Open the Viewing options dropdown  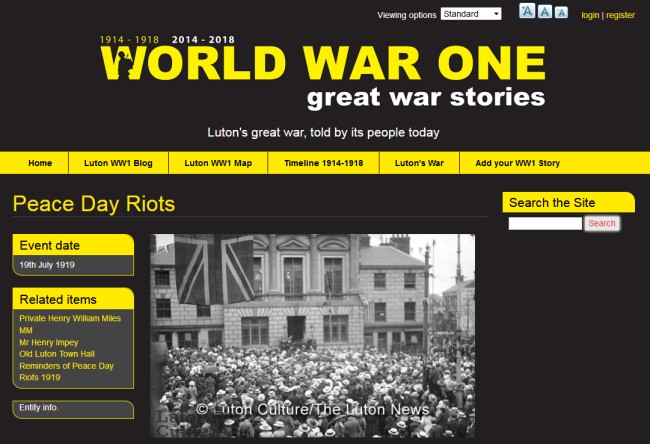pyautogui.click(x=471, y=14)
